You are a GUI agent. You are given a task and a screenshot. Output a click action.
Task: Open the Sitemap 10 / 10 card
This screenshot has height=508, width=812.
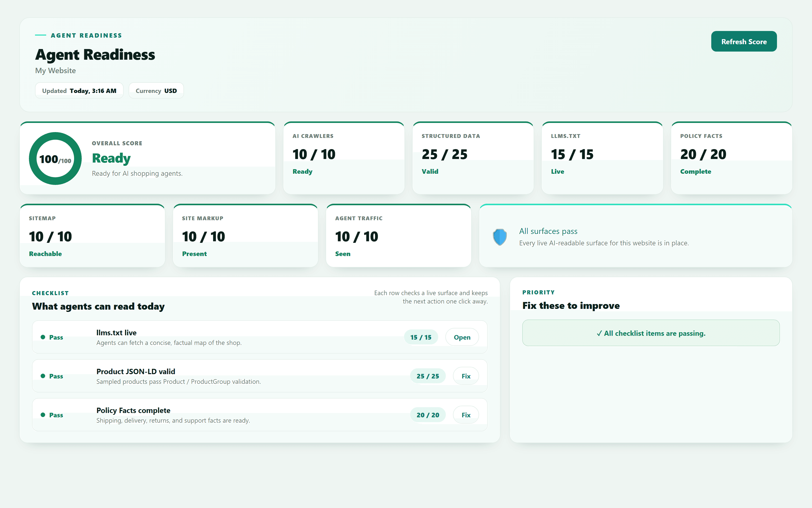[x=92, y=235]
